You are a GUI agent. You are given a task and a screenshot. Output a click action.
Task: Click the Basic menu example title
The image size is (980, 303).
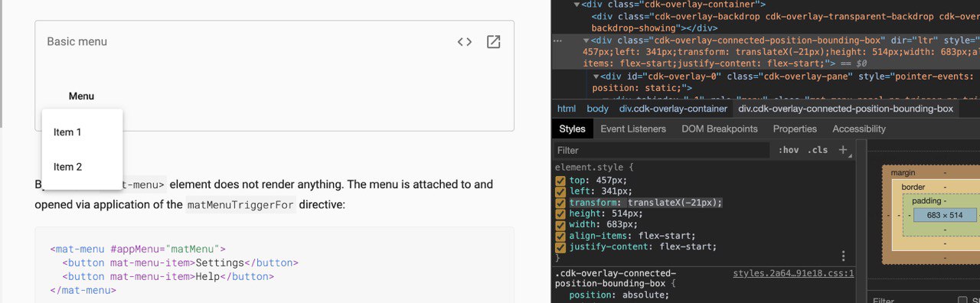click(77, 41)
